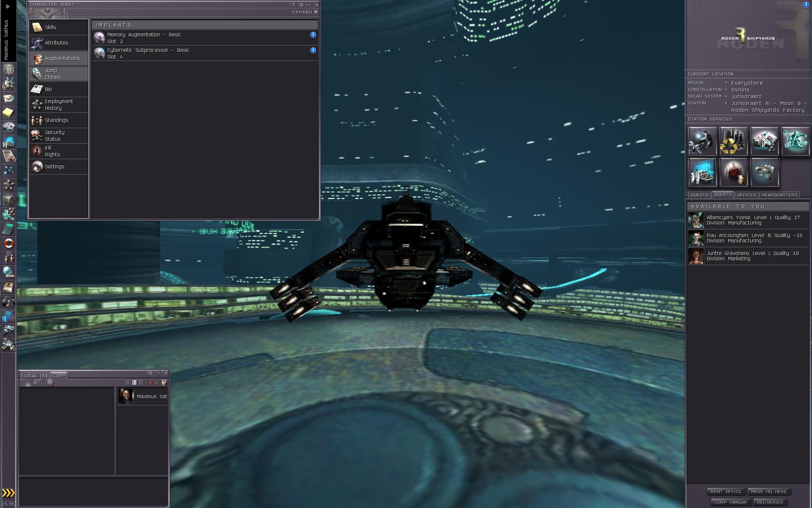The image size is (812, 508).
Task: Click the orange lifebuoy help icon
Action: pos(8,243)
